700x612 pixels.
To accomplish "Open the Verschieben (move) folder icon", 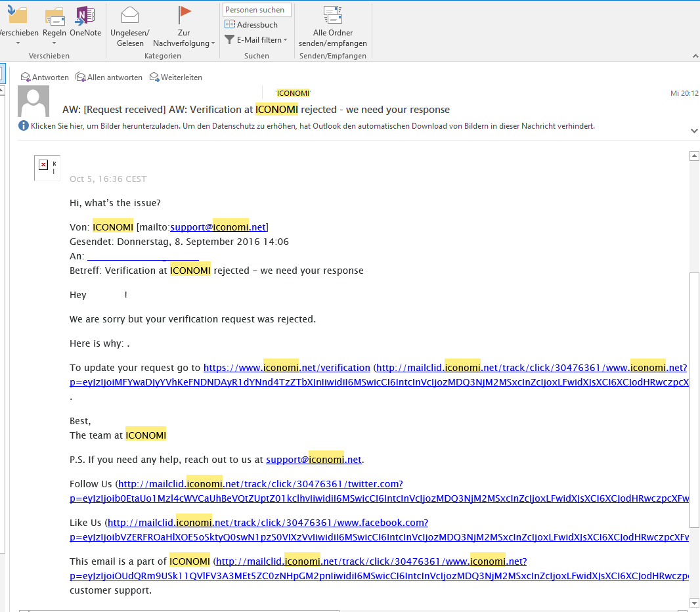I will [17, 14].
